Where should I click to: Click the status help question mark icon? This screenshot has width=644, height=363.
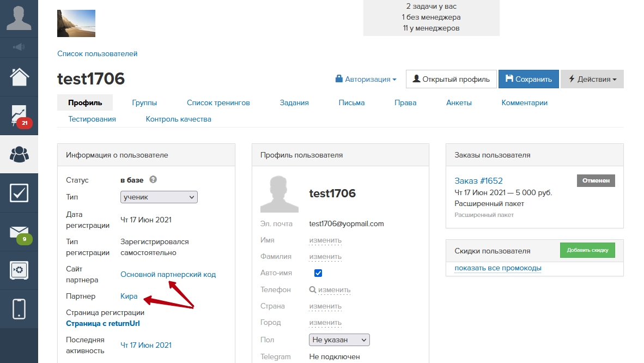click(x=153, y=179)
